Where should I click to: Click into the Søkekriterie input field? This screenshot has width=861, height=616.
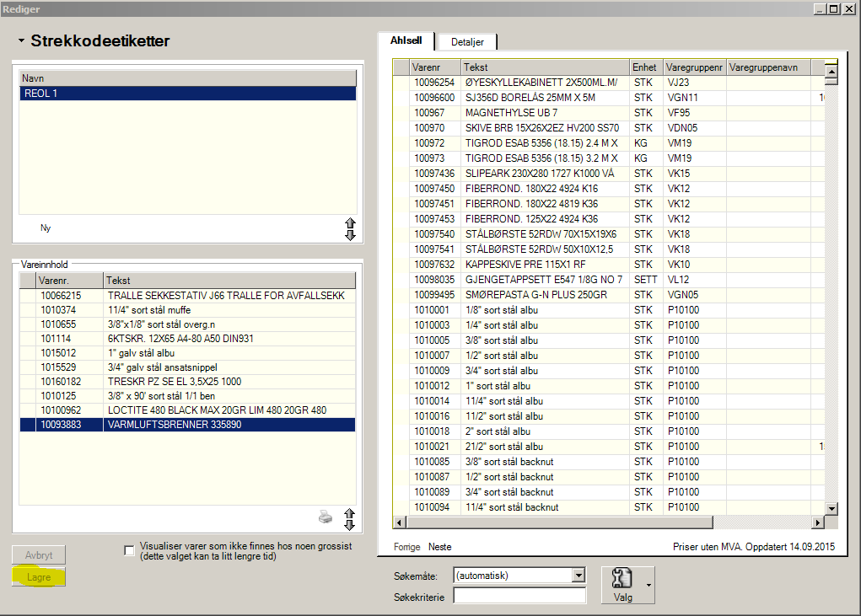pos(519,597)
